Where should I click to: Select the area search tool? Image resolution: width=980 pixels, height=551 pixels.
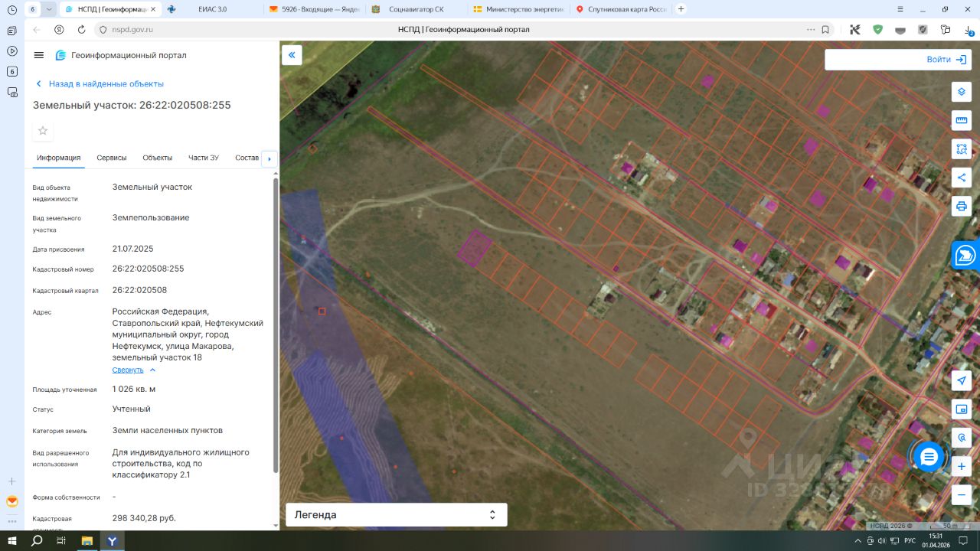(962, 148)
